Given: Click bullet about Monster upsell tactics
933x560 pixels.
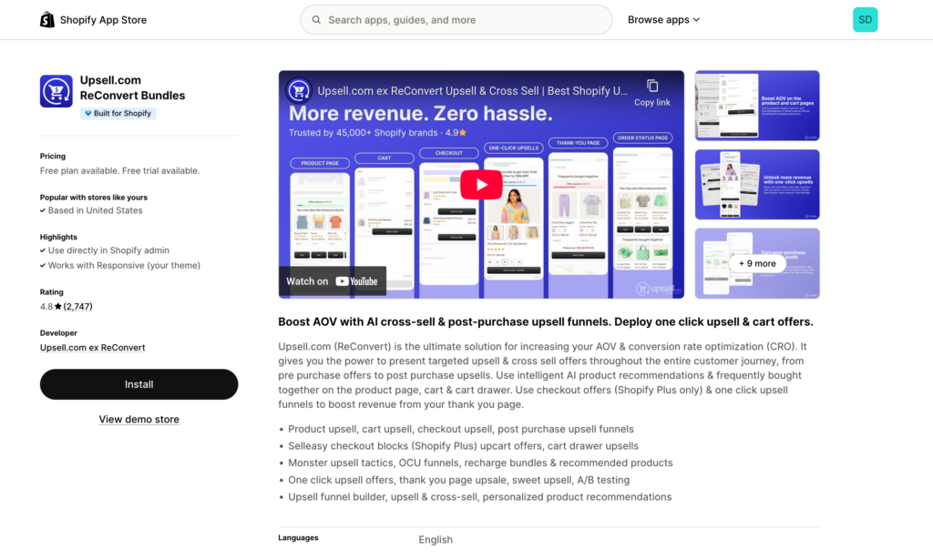Looking at the screenshot, I should 480,463.
